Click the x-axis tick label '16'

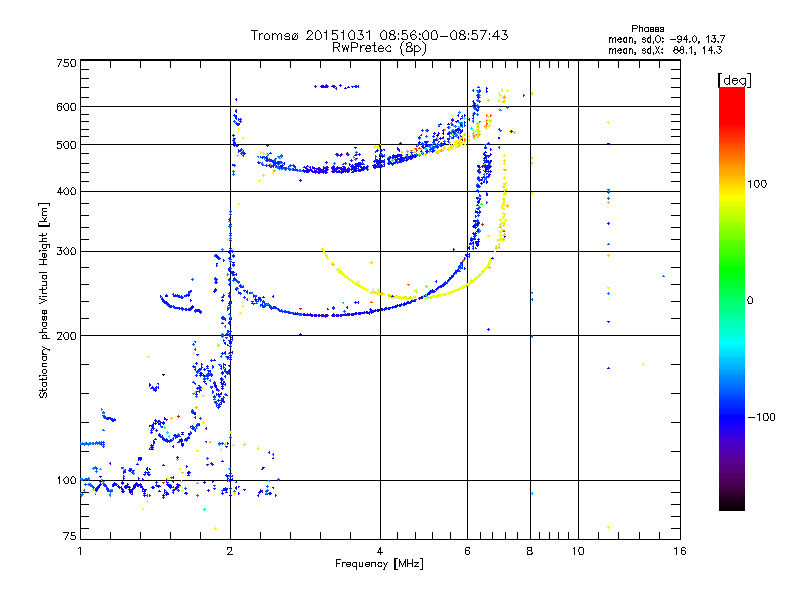680,552
